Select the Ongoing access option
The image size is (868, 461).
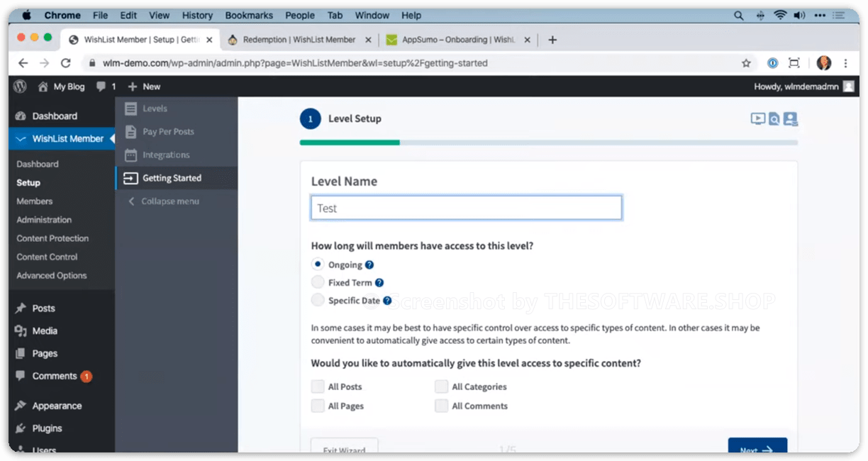pos(318,265)
